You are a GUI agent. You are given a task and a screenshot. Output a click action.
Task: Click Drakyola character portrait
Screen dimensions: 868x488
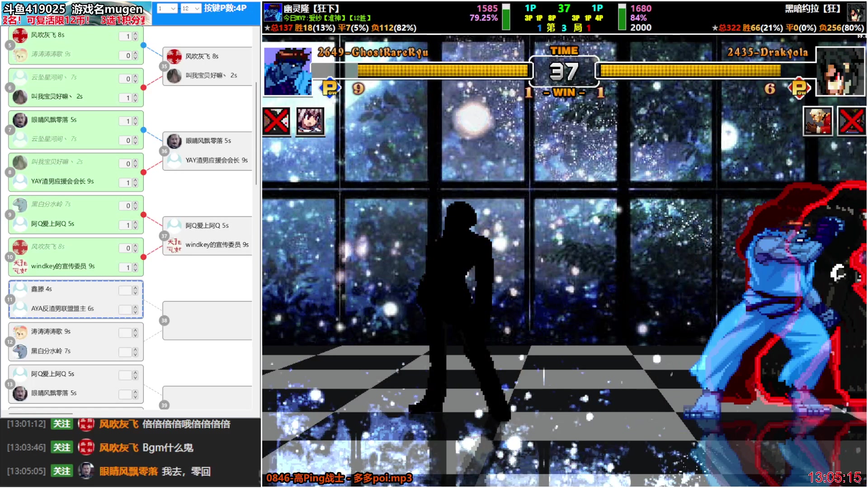click(x=840, y=71)
